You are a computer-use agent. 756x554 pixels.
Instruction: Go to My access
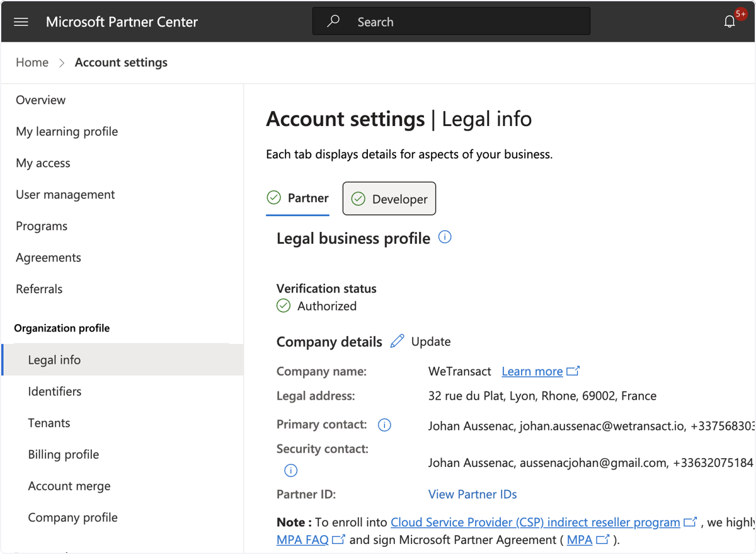click(43, 163)
